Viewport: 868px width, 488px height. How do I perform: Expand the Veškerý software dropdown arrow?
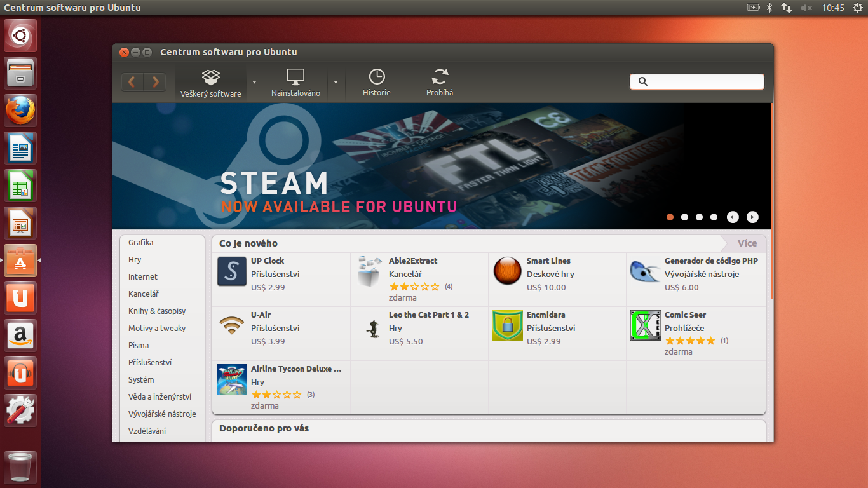pyautogui.click(x=254, y=83)
